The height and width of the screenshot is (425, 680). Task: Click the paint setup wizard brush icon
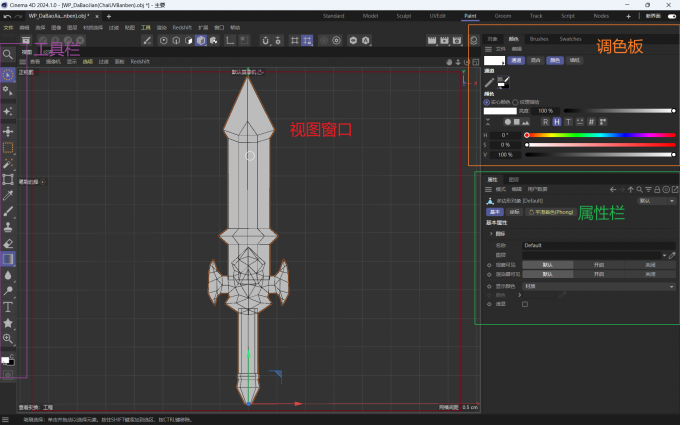click(x=147, y=40)
